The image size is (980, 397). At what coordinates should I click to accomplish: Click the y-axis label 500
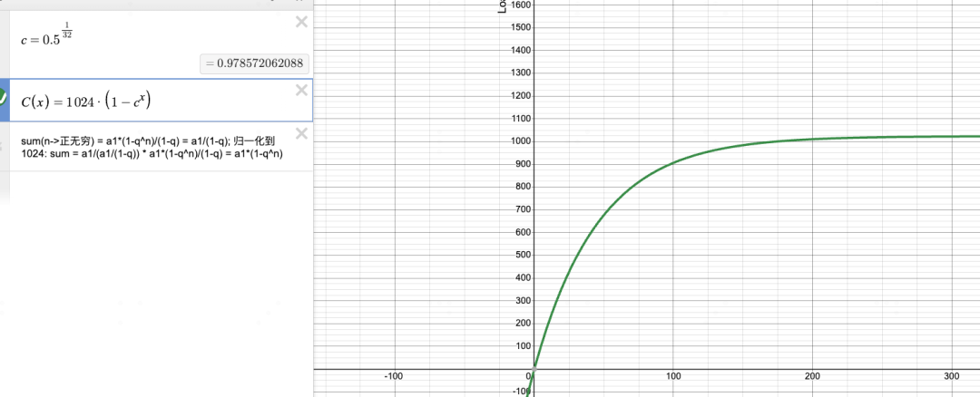point(524,256)
